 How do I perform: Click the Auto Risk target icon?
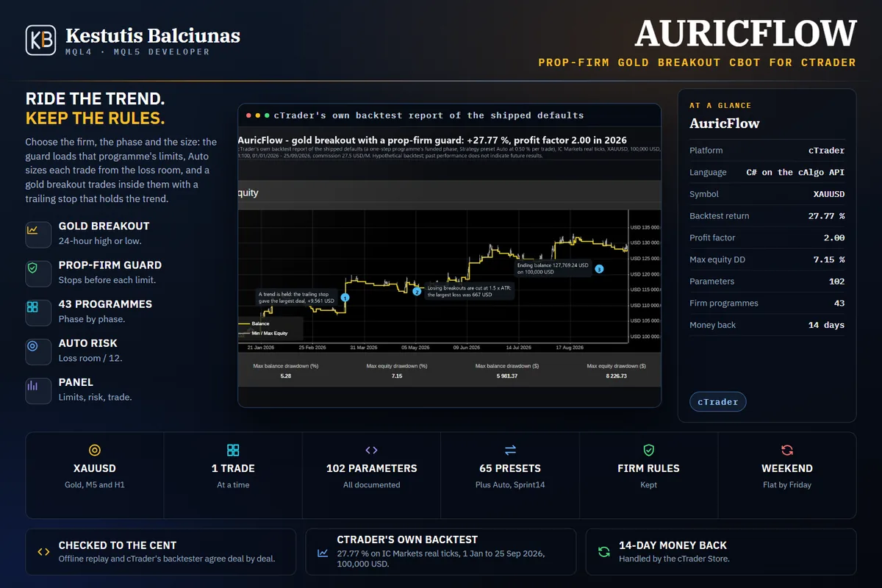32,346
